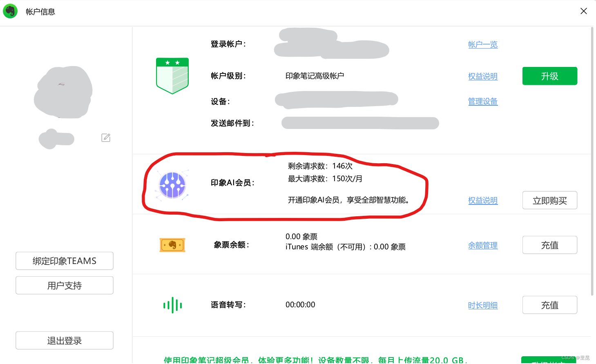Click the 帐户级别 label
The width and height of the screenshot is (596, 364).
click(228, 76)
